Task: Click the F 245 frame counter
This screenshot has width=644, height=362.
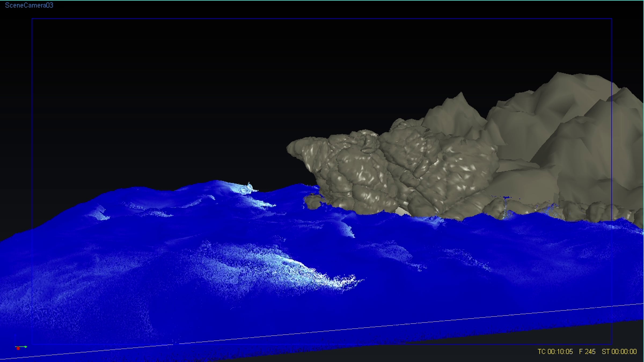Action: [x=587, y=352]
